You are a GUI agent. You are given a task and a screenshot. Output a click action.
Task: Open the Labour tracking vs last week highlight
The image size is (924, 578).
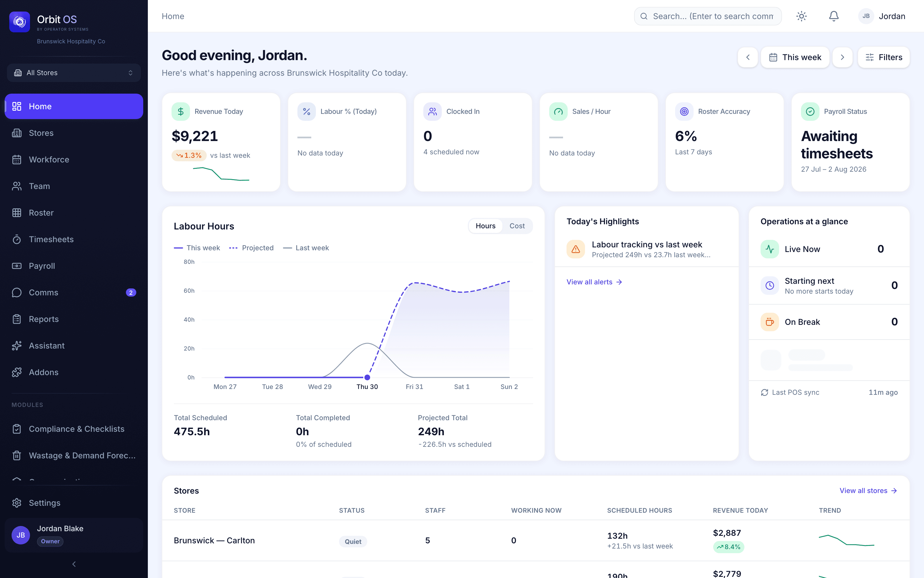click(x=647, y=249)
